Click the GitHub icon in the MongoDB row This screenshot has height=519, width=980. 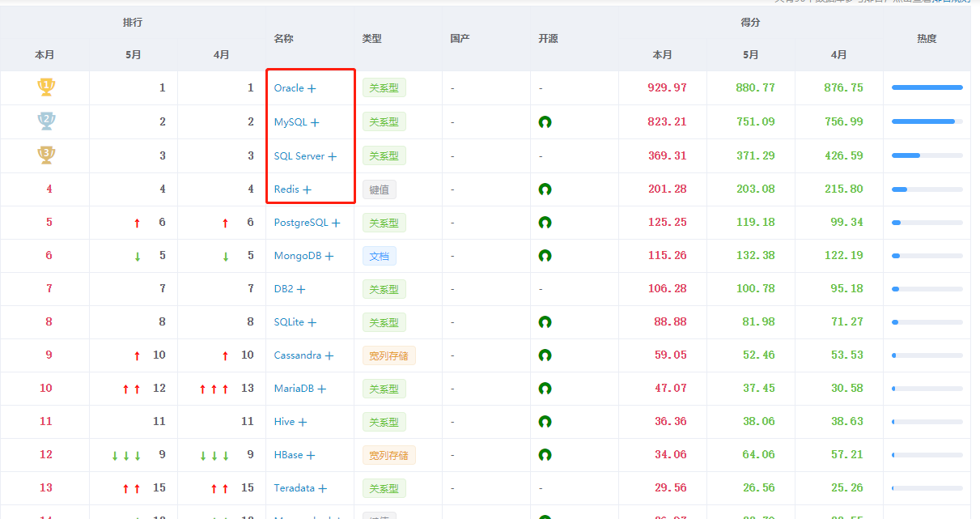[546, 255]
